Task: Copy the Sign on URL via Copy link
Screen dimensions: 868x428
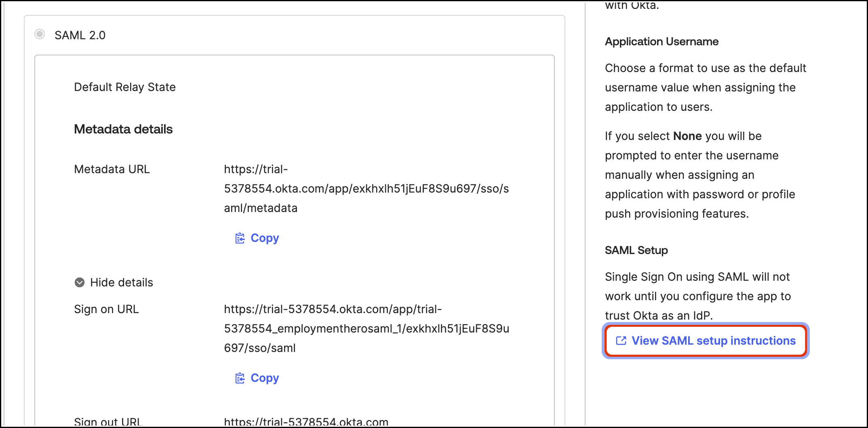Action: pos(264,378)
